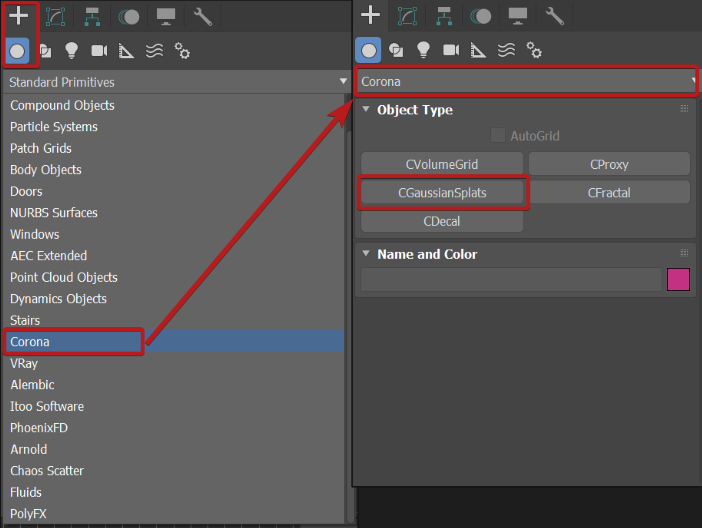Select Systems gears icon in left panel

tap(182, 51)
